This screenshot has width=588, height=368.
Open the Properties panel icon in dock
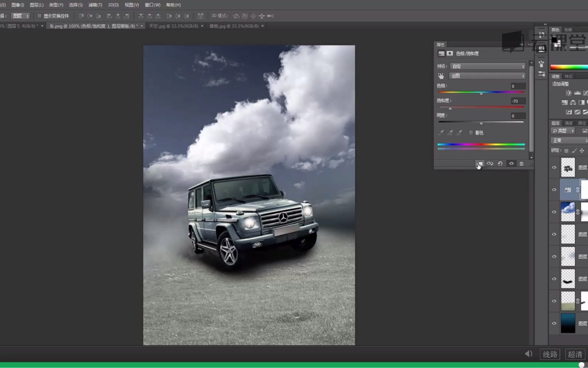pos(541,49)
